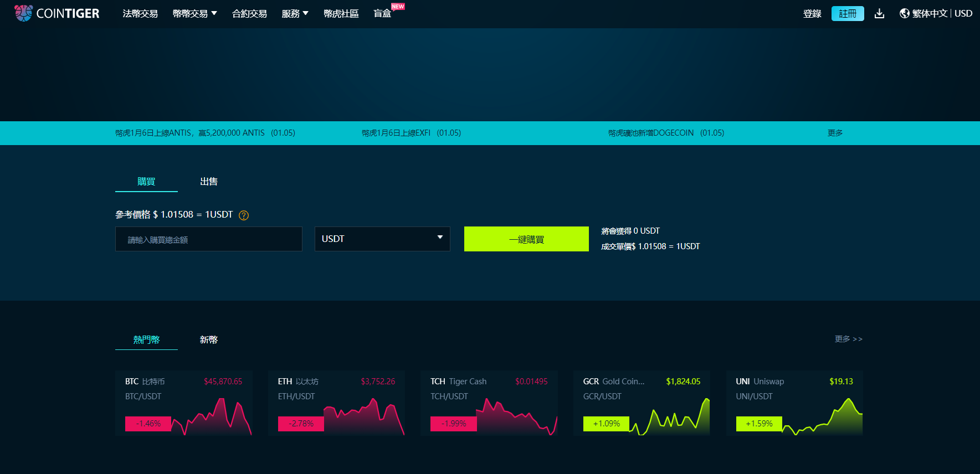This screenshot has width=980, height=474.
Task: Open the BTC/USDT market card
Action: pos(184,403)
